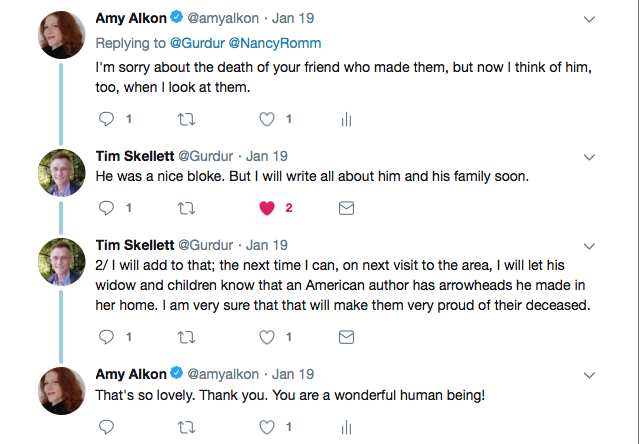Open chevron menu on the 2/ tweet

tap(589, 245)
